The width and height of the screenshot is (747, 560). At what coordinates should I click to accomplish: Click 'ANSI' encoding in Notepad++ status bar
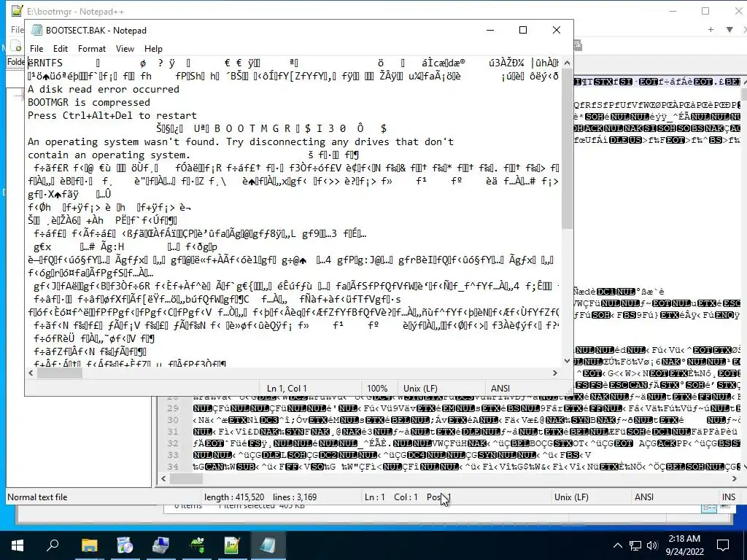[644, 497]
